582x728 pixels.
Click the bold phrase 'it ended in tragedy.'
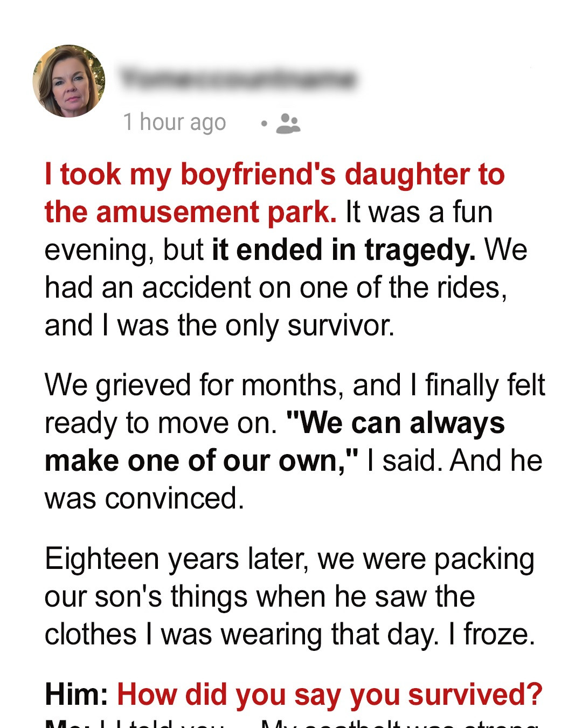pos(342,249)
